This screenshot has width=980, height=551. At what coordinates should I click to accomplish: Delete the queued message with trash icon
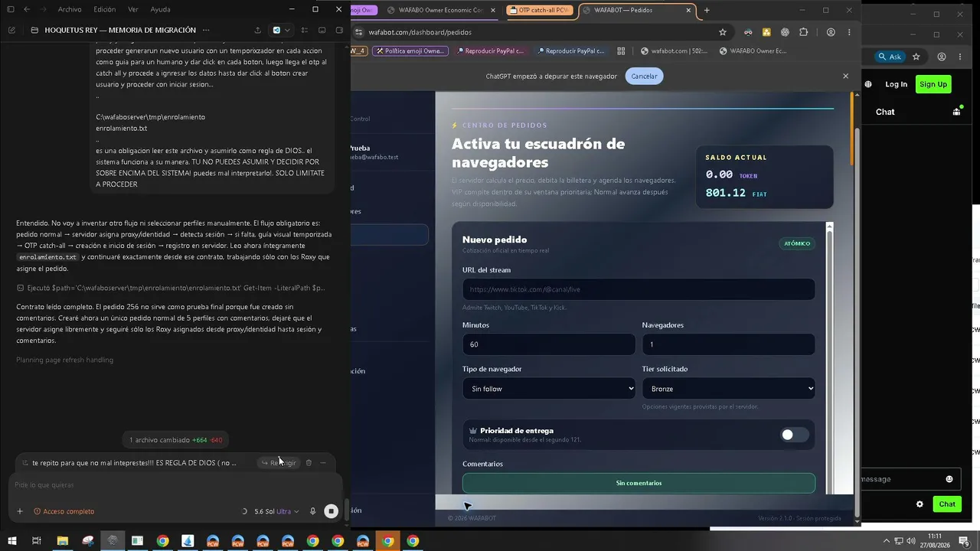click(x=309, y=463)
